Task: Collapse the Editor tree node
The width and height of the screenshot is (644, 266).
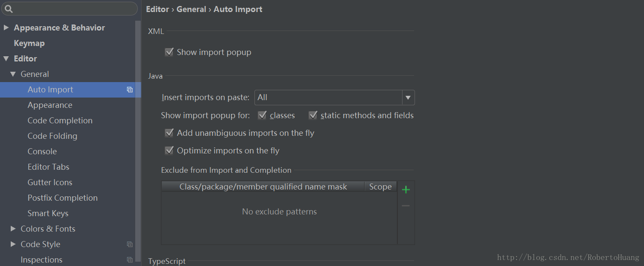Action: tap(6, 58)
